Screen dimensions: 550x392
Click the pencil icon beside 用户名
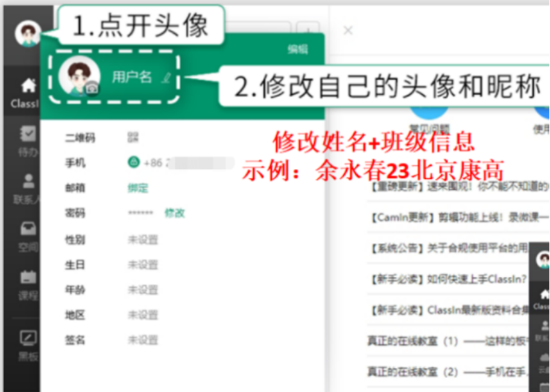point(166,78)
